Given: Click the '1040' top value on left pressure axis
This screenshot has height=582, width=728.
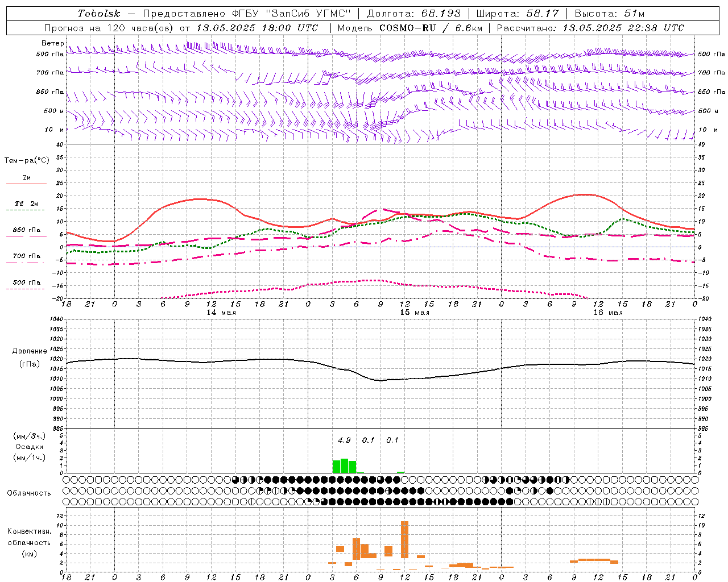Looking at the screenshot, I should pyautogui.click(x=57, y=319).
